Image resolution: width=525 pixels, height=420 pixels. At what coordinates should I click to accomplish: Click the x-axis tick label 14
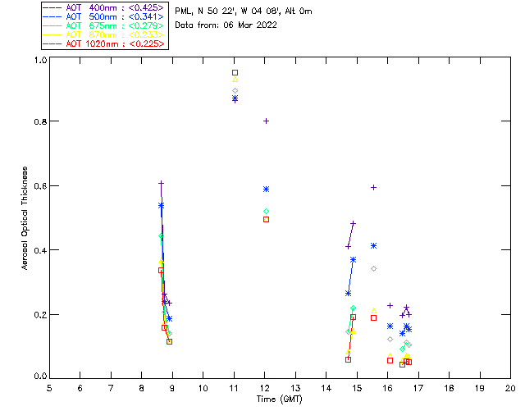[326, 388]
